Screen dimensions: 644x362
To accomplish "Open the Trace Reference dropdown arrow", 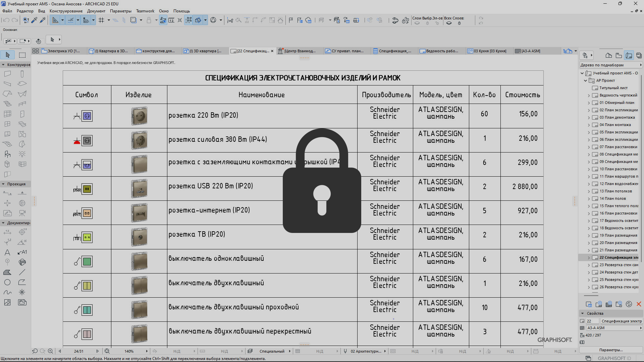I will (x=141, y=20).
